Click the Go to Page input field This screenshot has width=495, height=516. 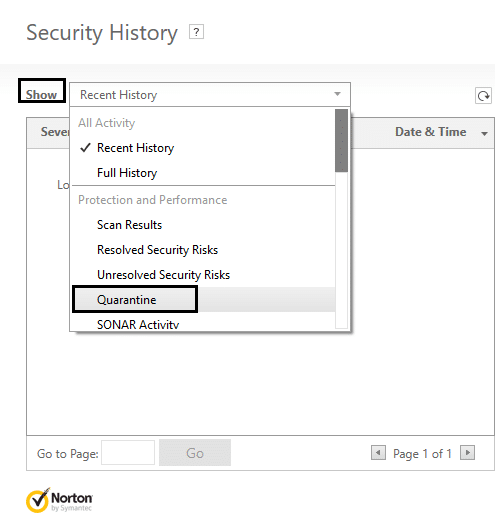(128, 453)
